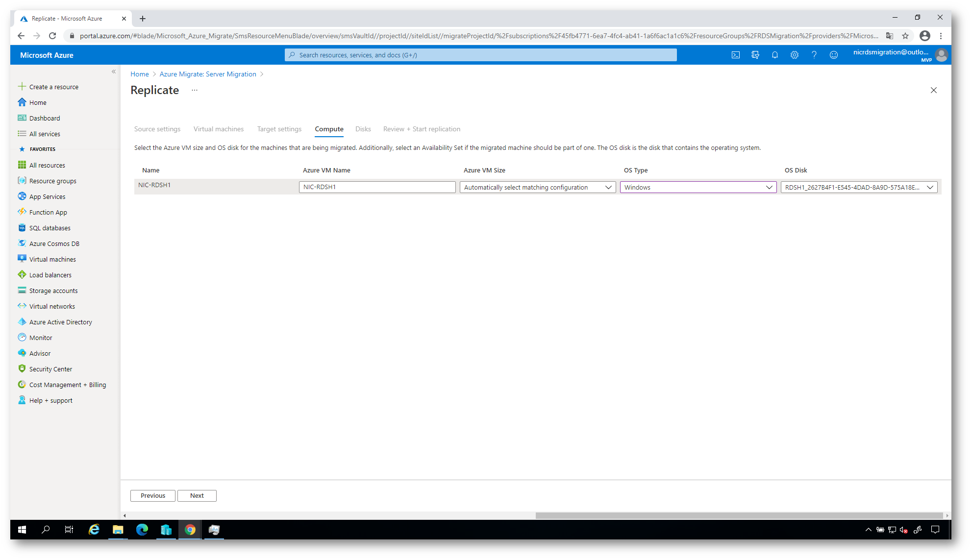
Task: Click the horizontal scrollbar at bottom
Action: 739,515
